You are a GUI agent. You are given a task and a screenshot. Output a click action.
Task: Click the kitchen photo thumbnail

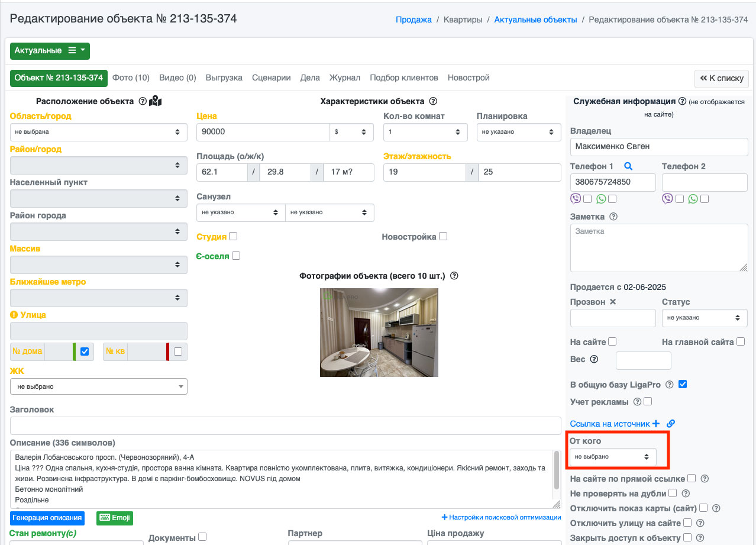coord(379,333)
